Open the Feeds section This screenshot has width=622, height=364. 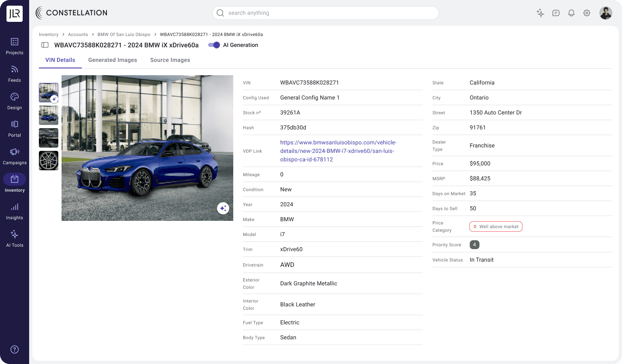[15, 74]
